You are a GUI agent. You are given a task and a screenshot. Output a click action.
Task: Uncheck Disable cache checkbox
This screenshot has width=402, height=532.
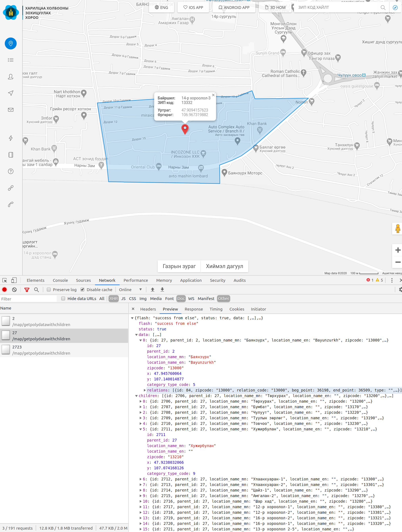point(83,290)
